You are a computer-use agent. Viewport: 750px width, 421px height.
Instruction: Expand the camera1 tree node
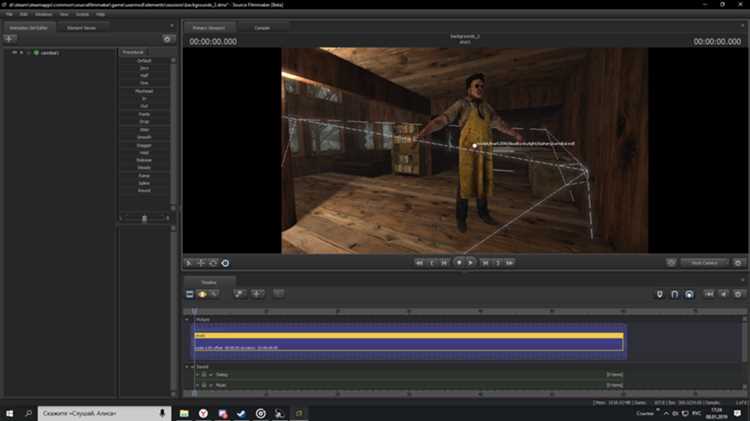point(29,53)
